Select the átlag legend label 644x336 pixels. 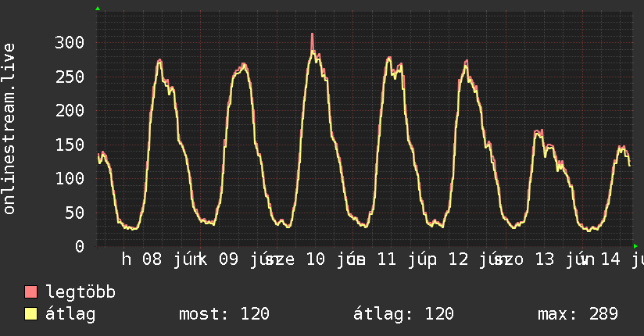click(70, 314)
